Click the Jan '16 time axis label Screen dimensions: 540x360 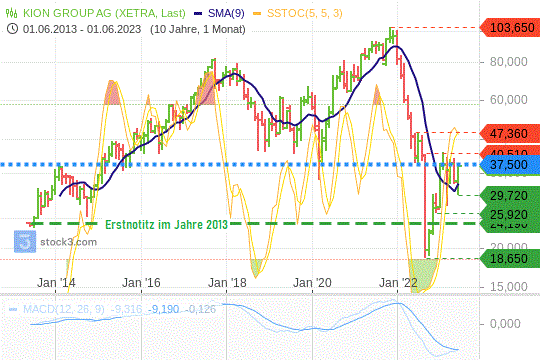[141, 282]
